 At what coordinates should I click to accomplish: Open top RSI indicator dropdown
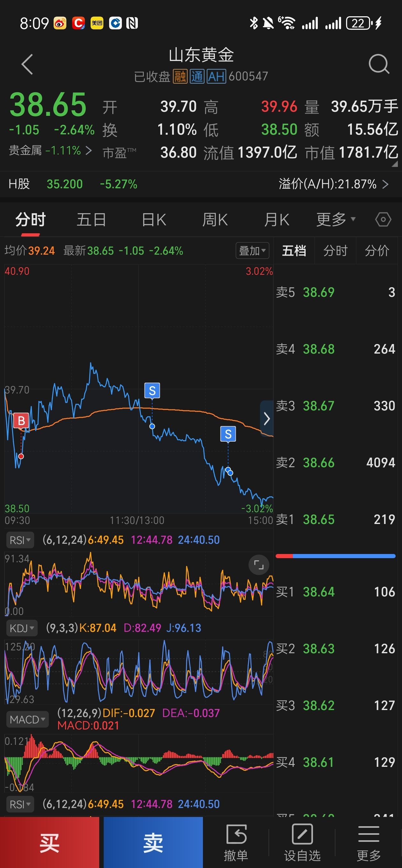pos(20,540)
